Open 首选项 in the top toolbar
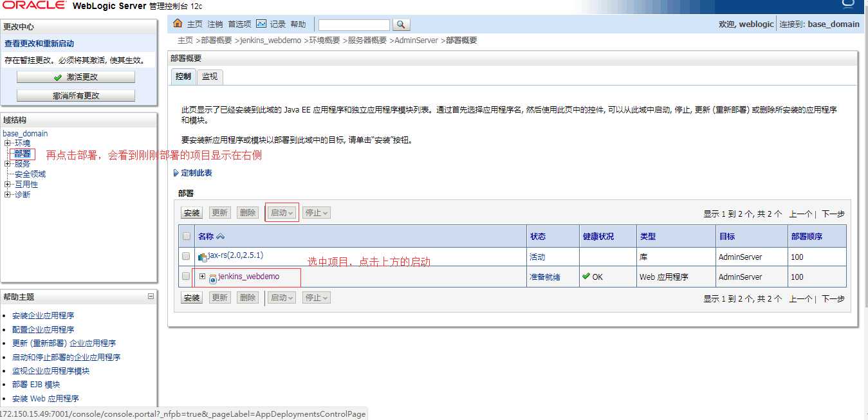 point(239,24)
